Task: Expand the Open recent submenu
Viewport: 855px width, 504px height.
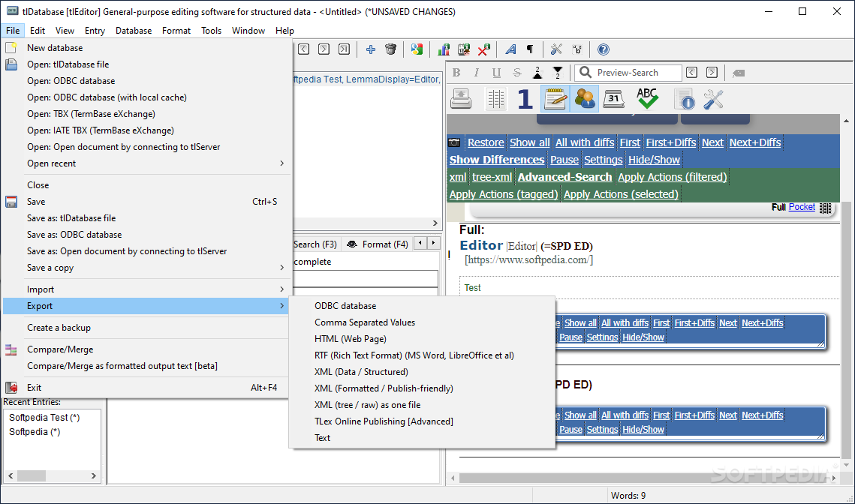Action: coord(146,163)
